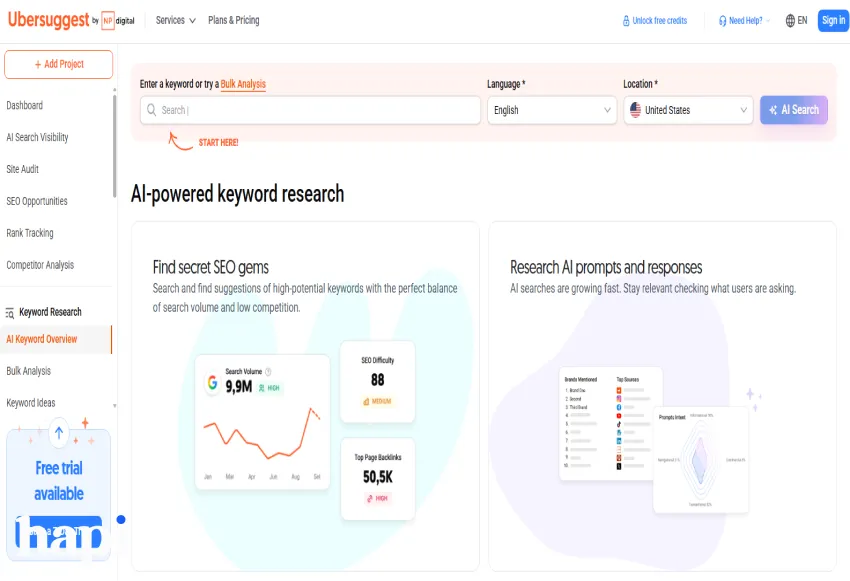850x581 pixels.
Task: Click the Top Sources column in preview
Action: 632,423
